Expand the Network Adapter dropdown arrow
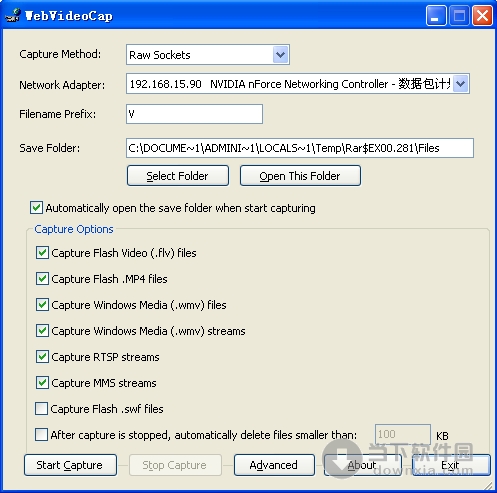This screenshot has width=497, height=493. tap(461, 84)
